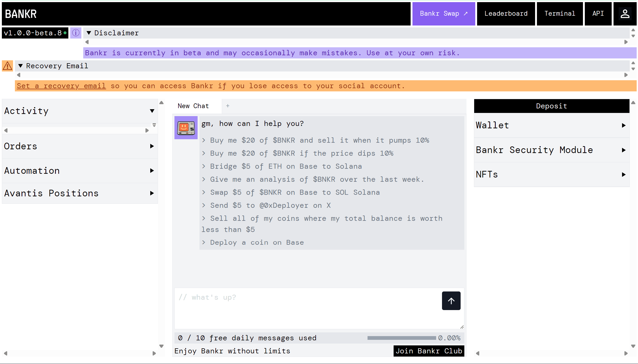
Task: Click the orange warning triangle icon
Action: click(x=7, y=66)
